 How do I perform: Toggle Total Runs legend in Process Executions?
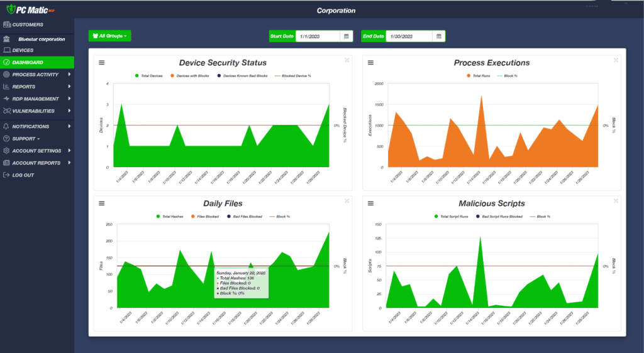tap(479, 76)
